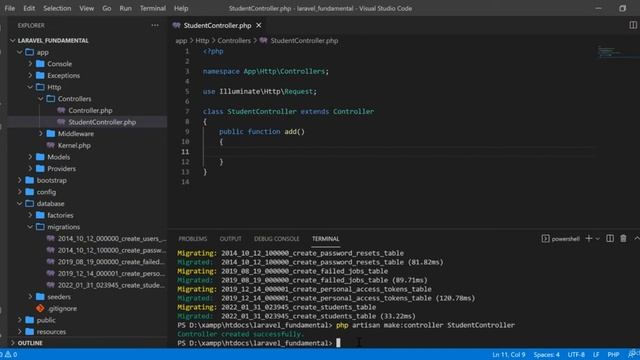Expand the Models folder chevron
Viewport: 640px width, 360px height.
coord(30,157)
